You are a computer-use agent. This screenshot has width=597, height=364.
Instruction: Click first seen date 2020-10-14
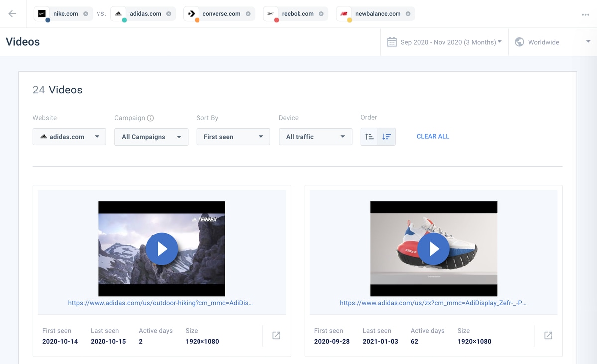[60, 342]
